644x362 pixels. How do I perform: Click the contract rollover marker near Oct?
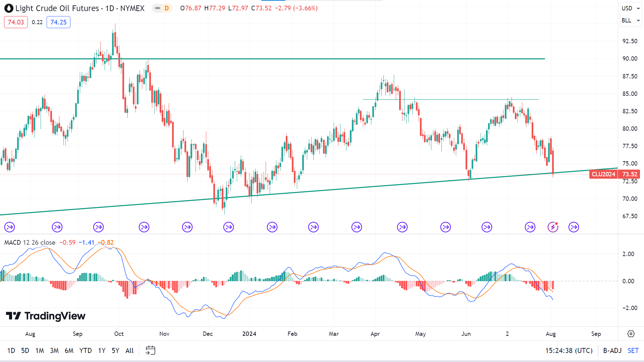pos(99,227)
